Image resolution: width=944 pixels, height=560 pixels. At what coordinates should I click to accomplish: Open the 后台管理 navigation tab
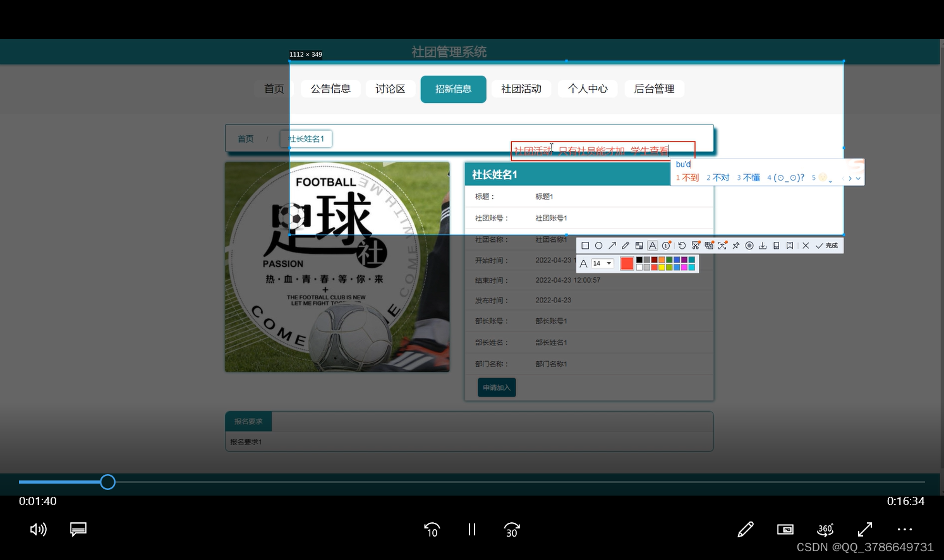click(654, 89)
